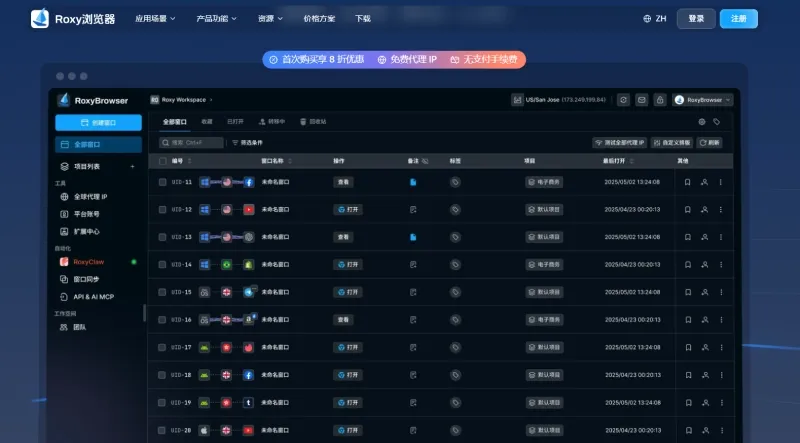Open the blue note icon in UID-13 row
Viewport: 800px width, 443px height.
pyautogui.click(x=413, y=237)
